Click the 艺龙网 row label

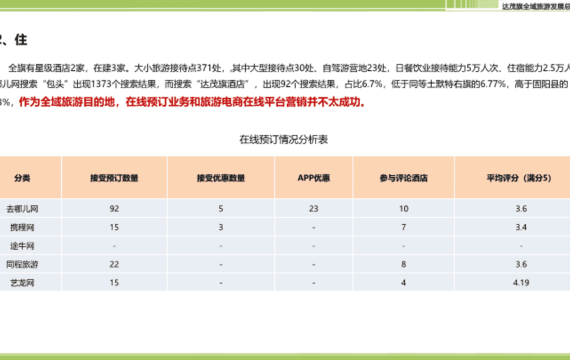pyautogui.click(x=22, y=283)
